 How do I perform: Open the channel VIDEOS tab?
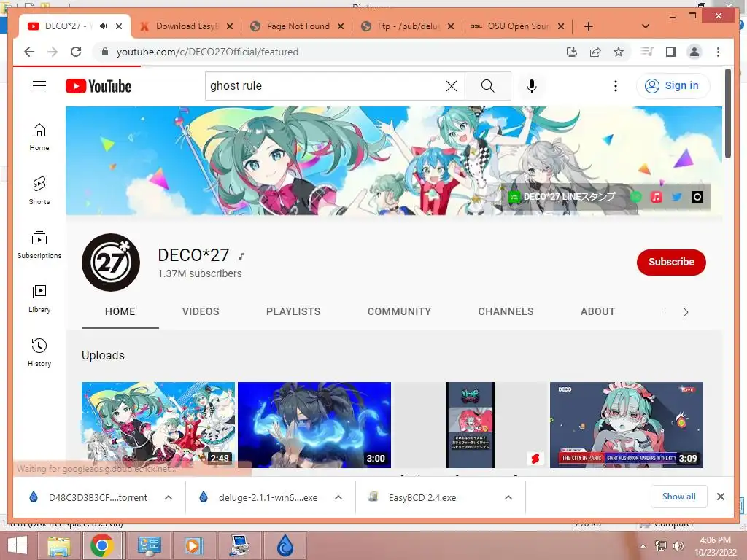click(x=201, y=311)
